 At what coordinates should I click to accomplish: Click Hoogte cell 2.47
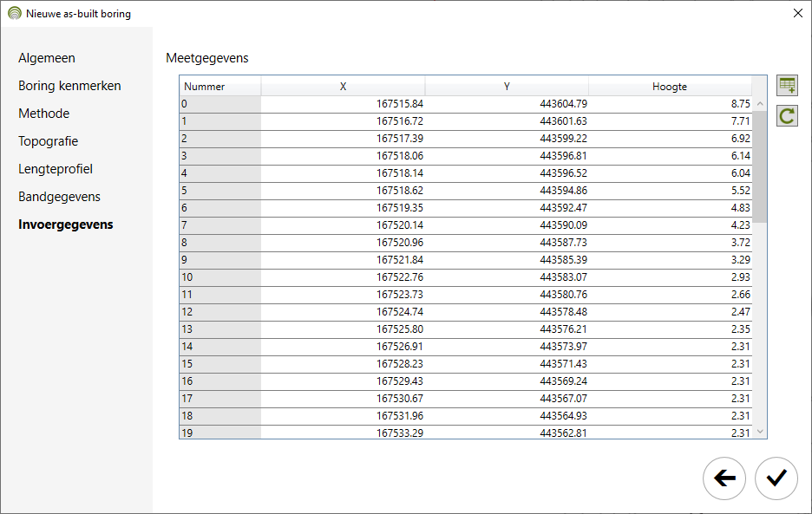[670, 312]
